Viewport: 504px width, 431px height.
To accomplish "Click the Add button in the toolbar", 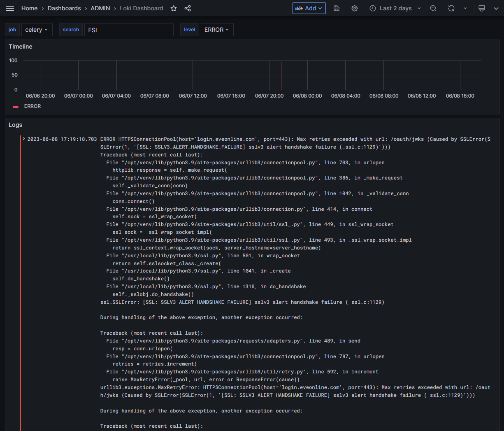I will coord(307,8).
